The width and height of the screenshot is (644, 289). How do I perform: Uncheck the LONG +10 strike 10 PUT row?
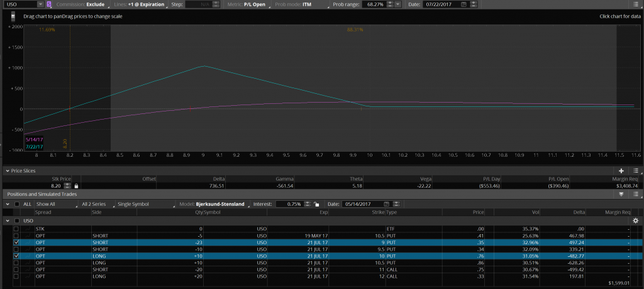[16, 256]
